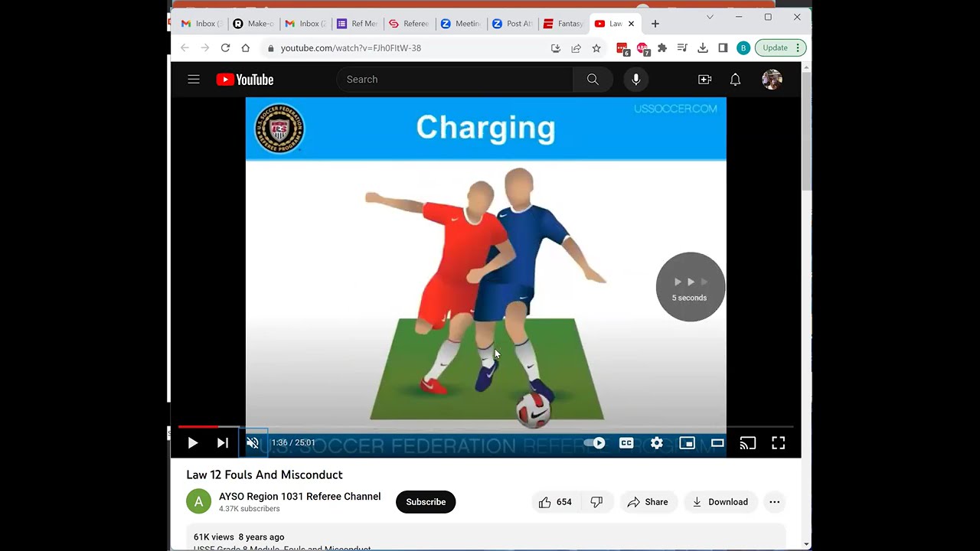Screen dimensions: 980x551
Task: Click the 1:36 / 25:01 time display
Action: click(293, 443)
